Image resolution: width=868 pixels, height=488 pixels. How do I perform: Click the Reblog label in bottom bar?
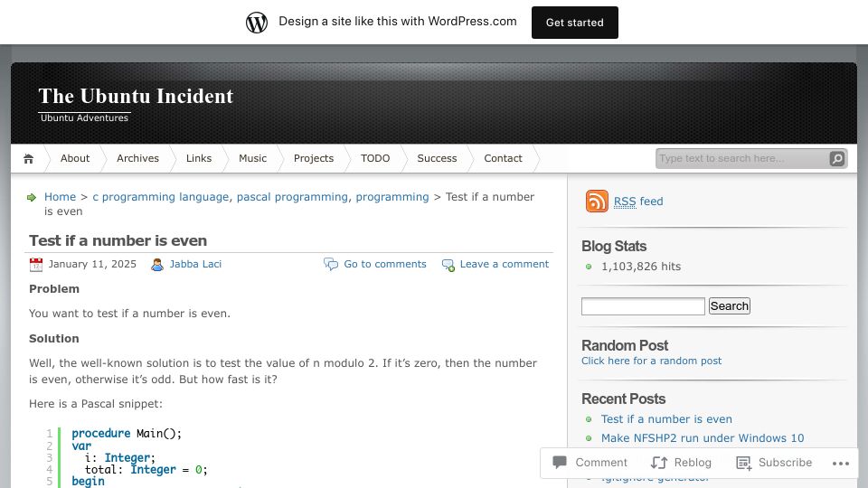click(x=693, y=463)
